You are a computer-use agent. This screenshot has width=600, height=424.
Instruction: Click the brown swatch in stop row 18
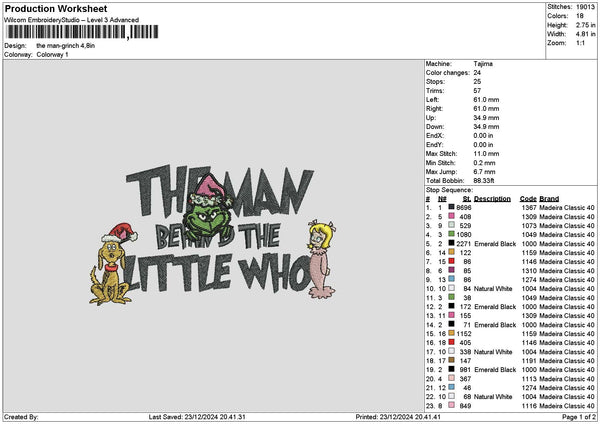click(452, 360)
